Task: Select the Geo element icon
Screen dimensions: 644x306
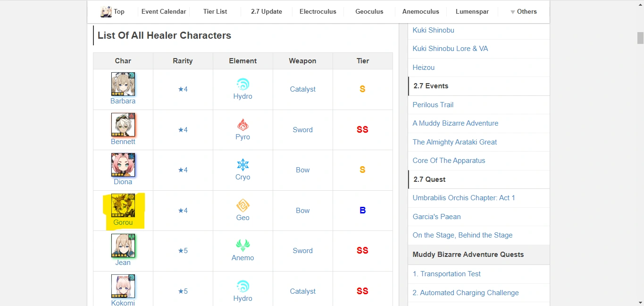Action: 243,206
